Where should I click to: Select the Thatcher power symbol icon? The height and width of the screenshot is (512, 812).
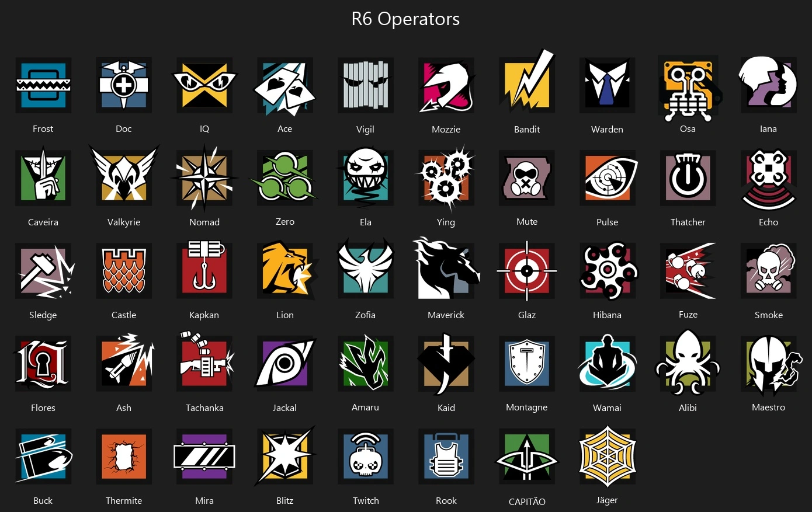(x=688, y=178)
